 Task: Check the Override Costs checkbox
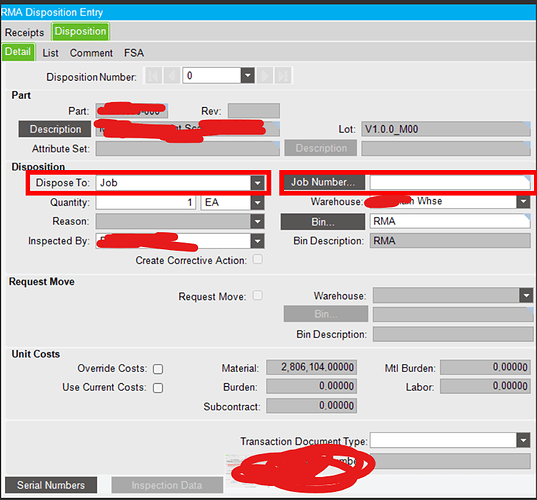point(158,369)
